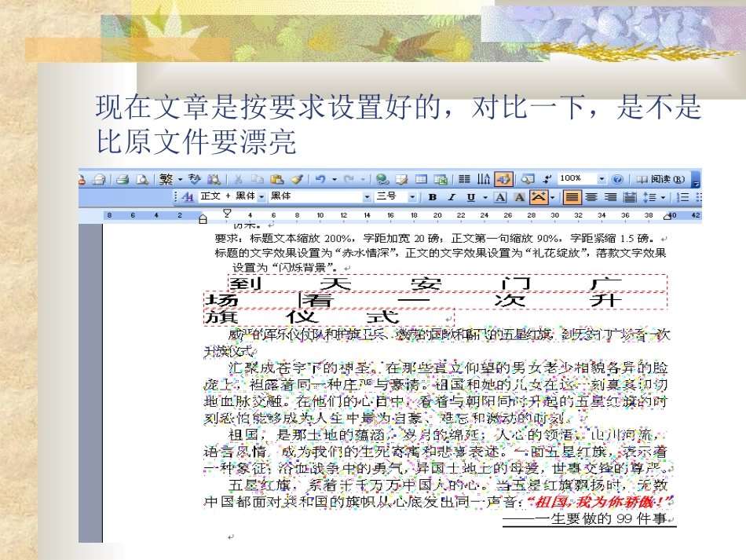Toggle character shading A button
746x560 pixels.
pyautogui.click(x=520, y=197)
